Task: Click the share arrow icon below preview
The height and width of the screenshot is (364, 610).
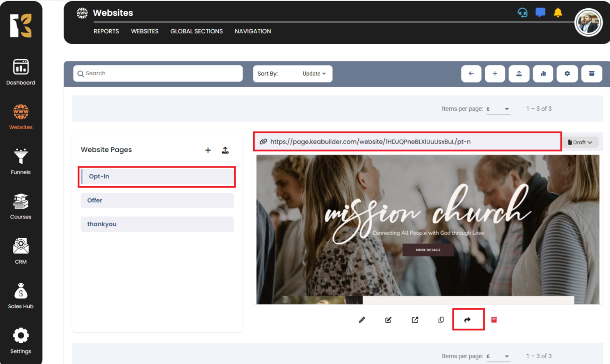Action: (467, 320)
